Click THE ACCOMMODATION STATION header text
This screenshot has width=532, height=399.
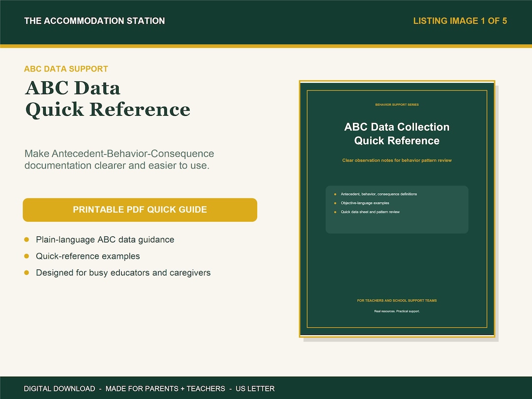94,21
